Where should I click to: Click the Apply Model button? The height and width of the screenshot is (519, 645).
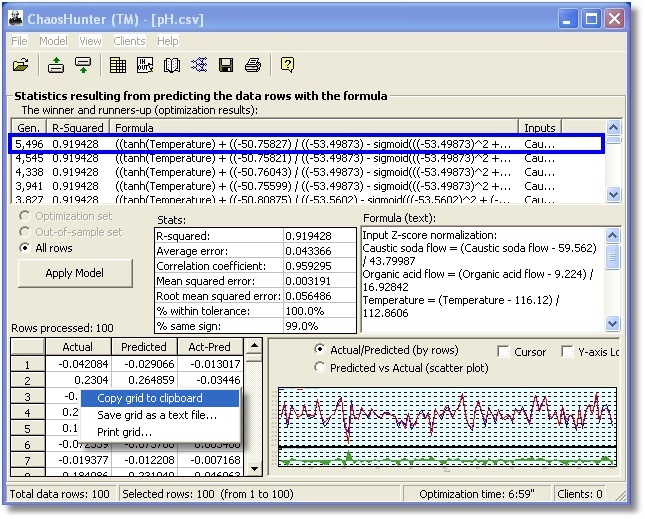(x=75, y=273)
